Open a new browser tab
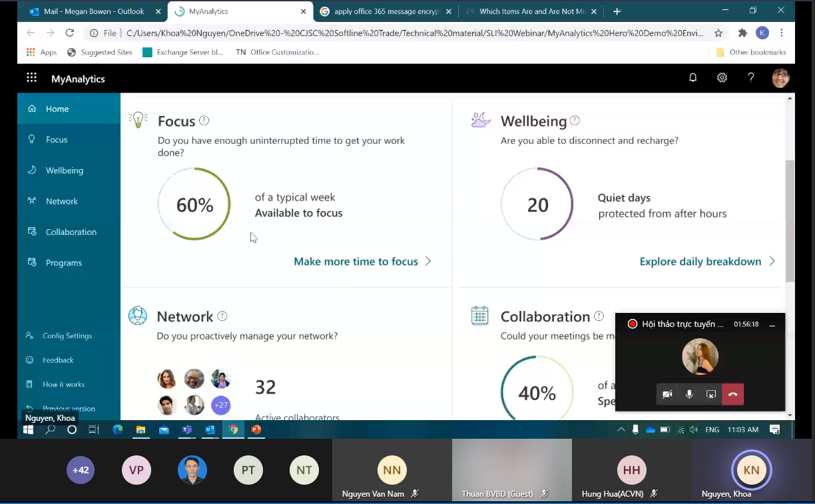This screenshot has width=815, height=504. click(x=617, y=11)
